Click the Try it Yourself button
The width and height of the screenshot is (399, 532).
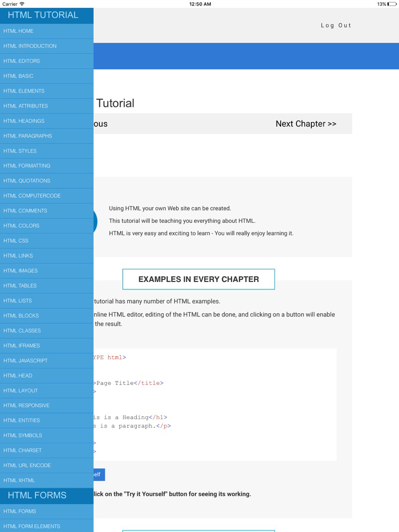[99, 474]
